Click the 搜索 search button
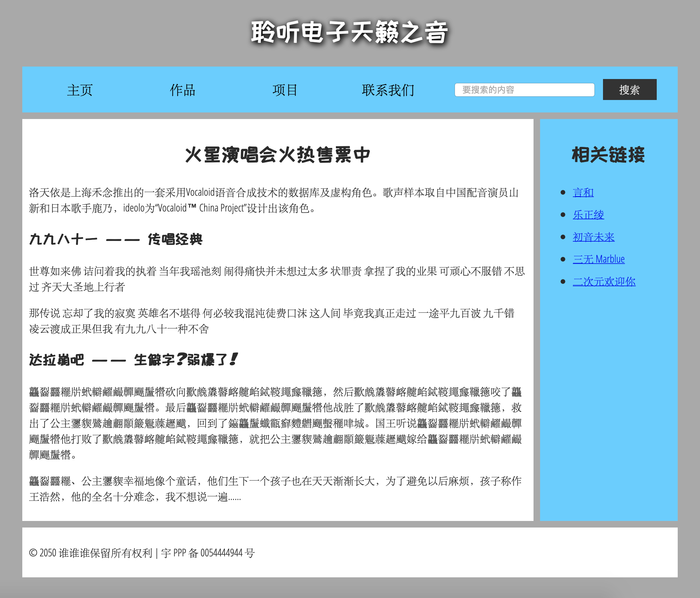This screenshot has height=598, width=700. pyautogui.click(x=629, y=89)
